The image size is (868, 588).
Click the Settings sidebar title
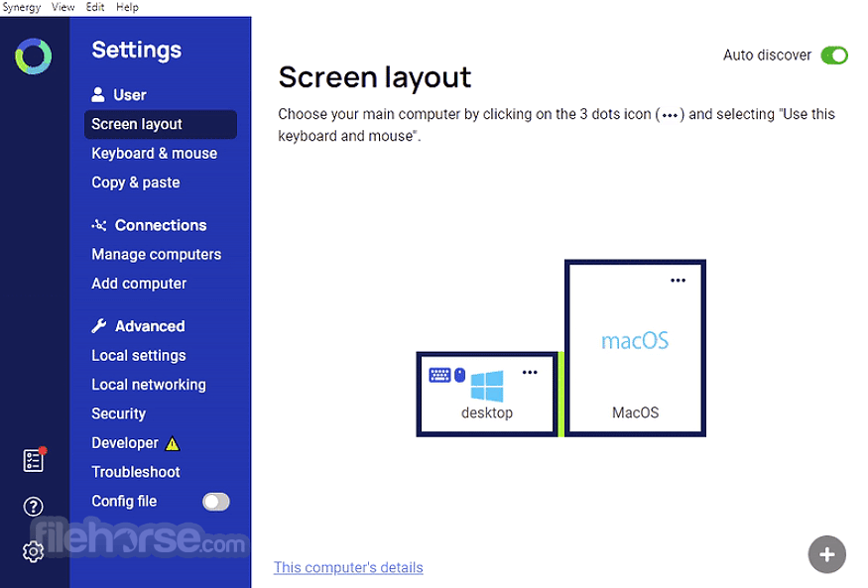(136, 51)
